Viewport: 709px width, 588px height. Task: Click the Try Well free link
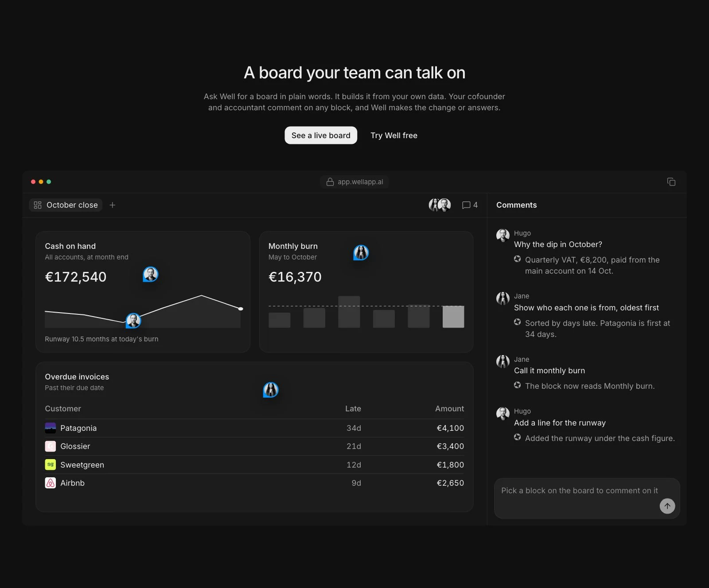[394, 135]
